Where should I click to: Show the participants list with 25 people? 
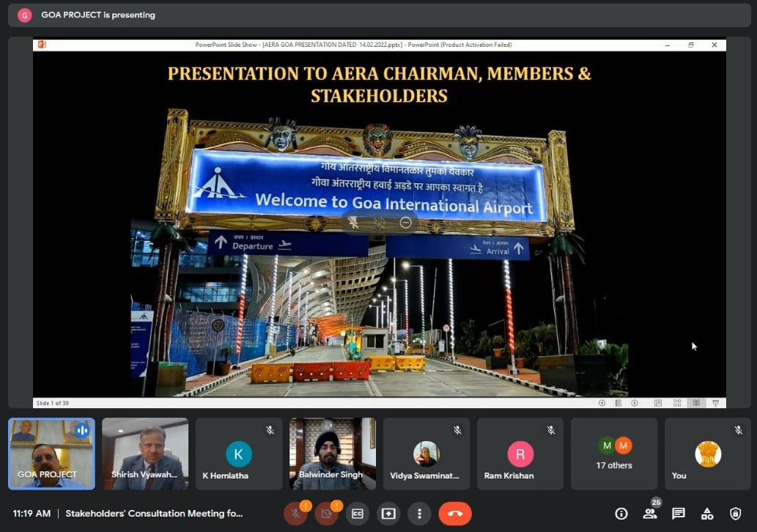click(x=649, y=514)
